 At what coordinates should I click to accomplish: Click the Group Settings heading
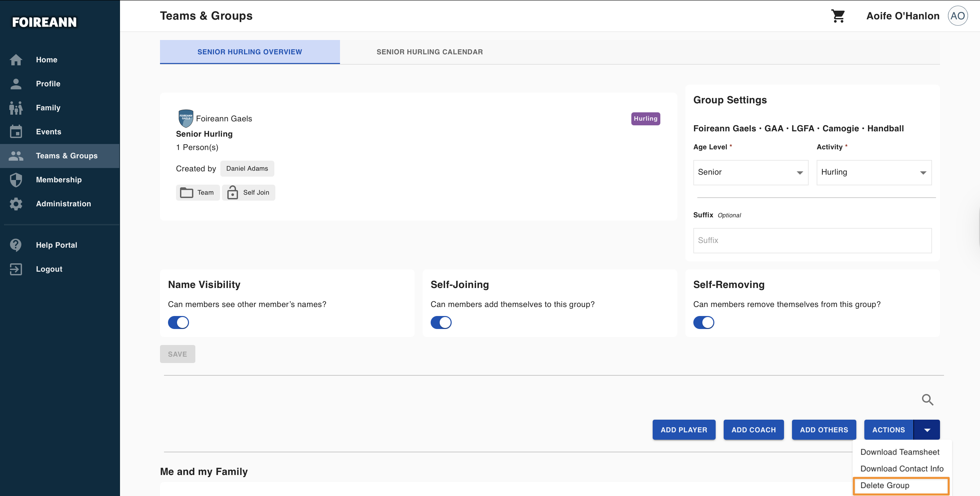pos(730,100)
